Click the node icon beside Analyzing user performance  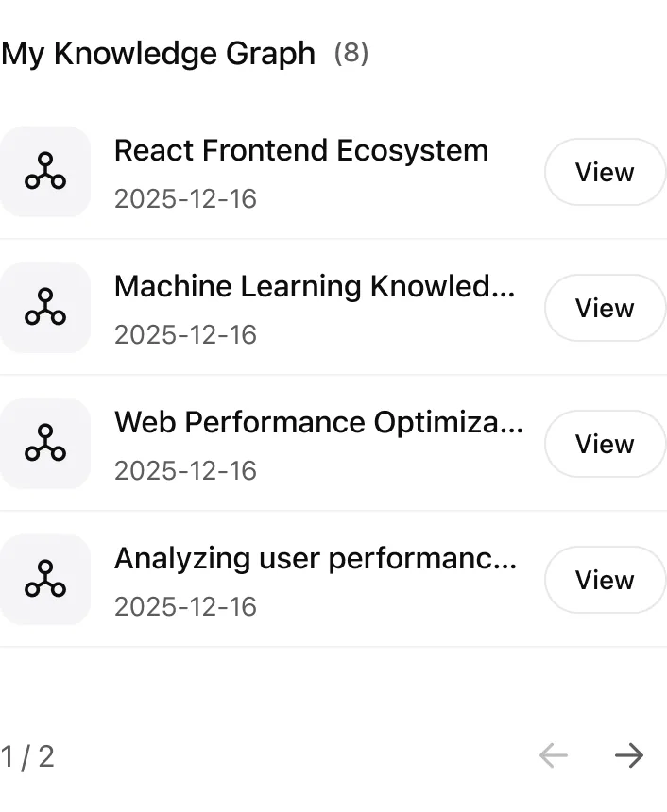45,580
